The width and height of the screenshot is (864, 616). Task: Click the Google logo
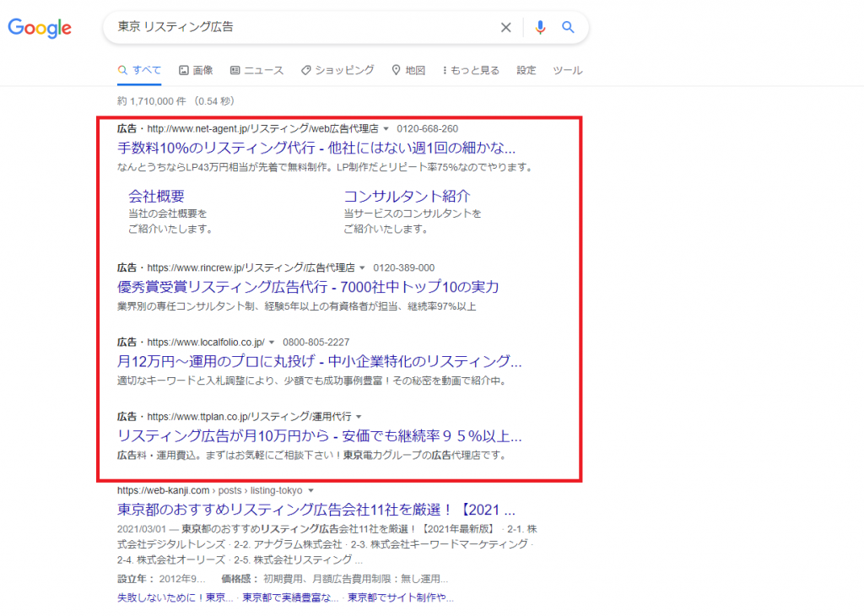40,28
